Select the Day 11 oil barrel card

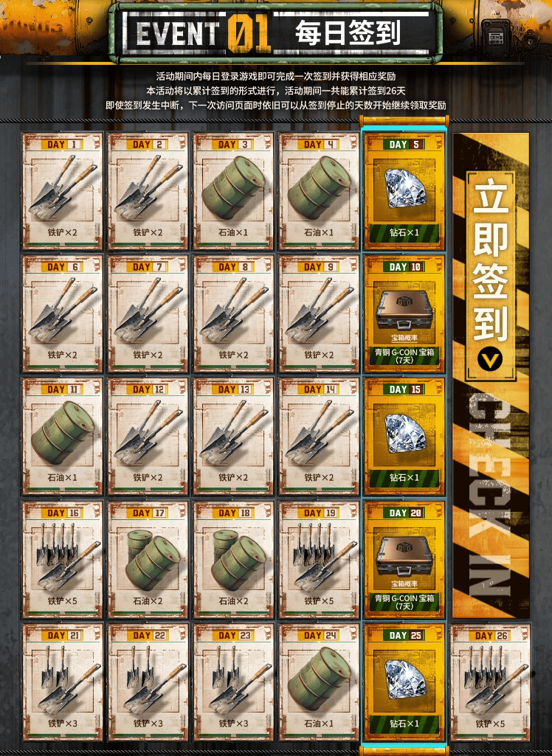[x=63, y=437]
